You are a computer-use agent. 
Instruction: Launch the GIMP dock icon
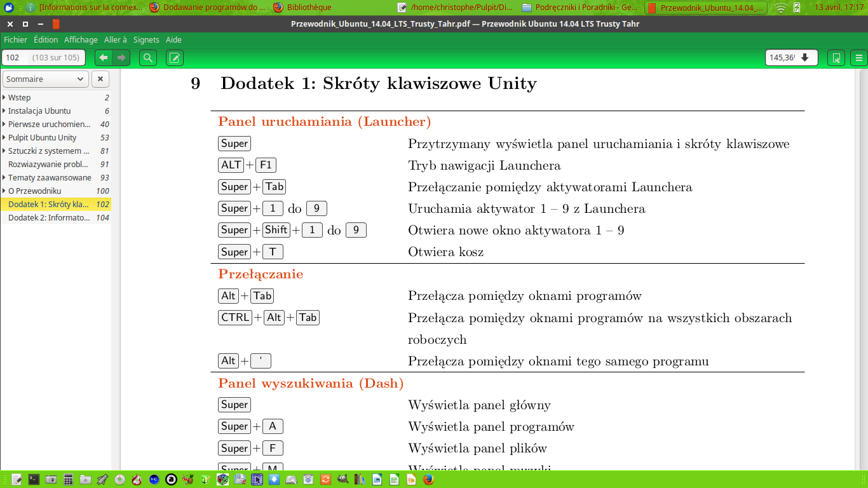[342, 479]
